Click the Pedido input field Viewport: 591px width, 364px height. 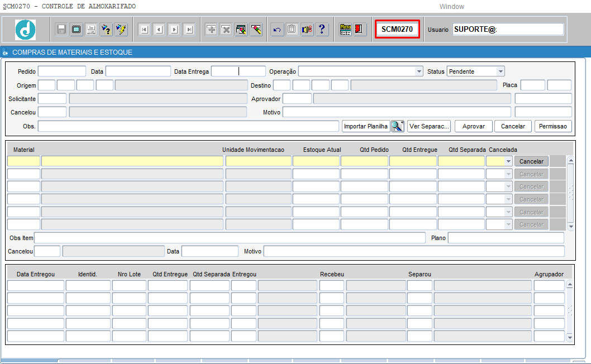coord(61,71)
